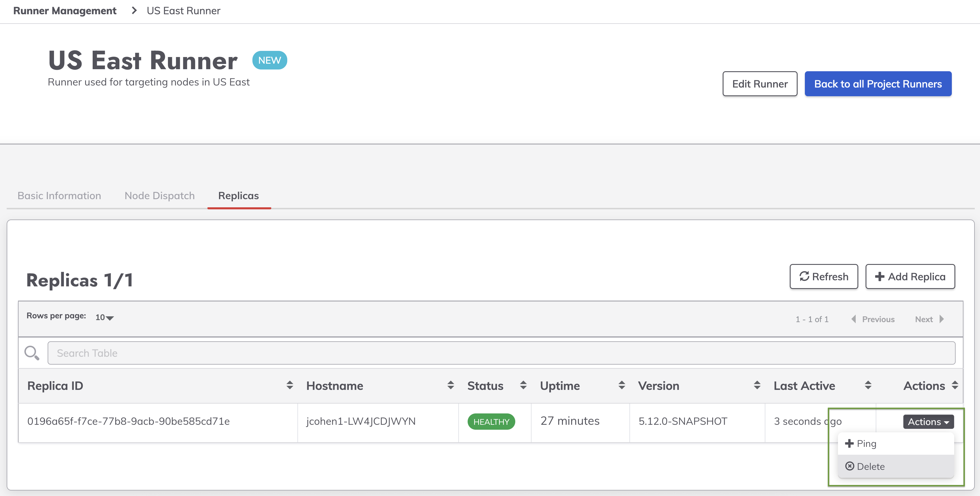
Task: Click breadcrumb chevron separator icon
Action: pyautogui.click(x=134, y=11)
